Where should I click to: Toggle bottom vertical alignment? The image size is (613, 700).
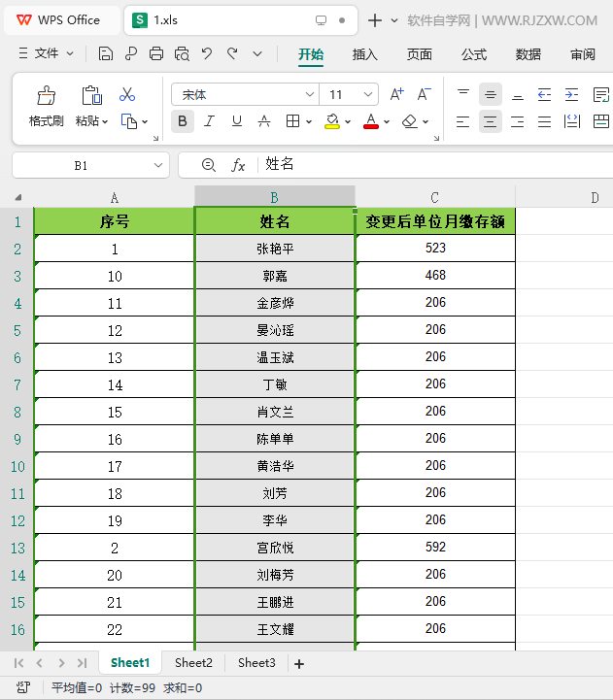[518, 94]
